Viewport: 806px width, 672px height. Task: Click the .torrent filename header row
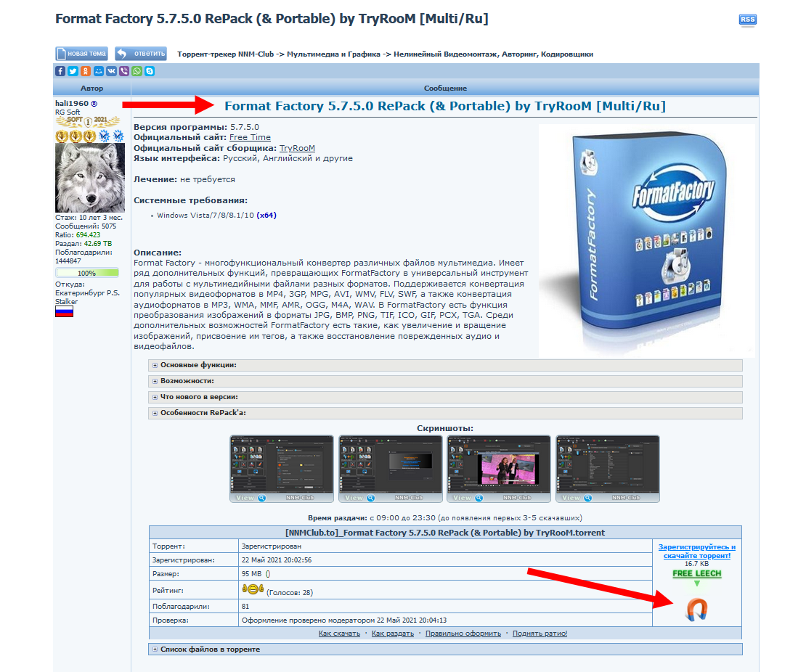click(x=445, y=532)
